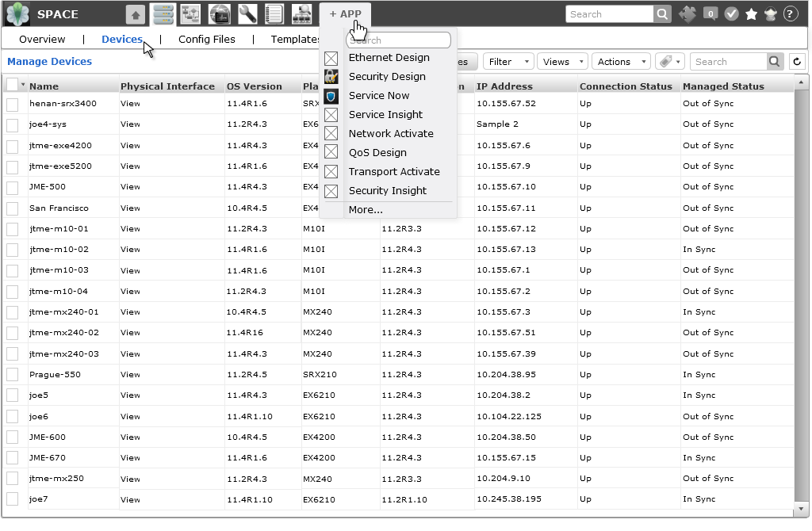Click the Network Activate placeholder icon
Viewport: 812px width, 531px height.
point(331,133)
